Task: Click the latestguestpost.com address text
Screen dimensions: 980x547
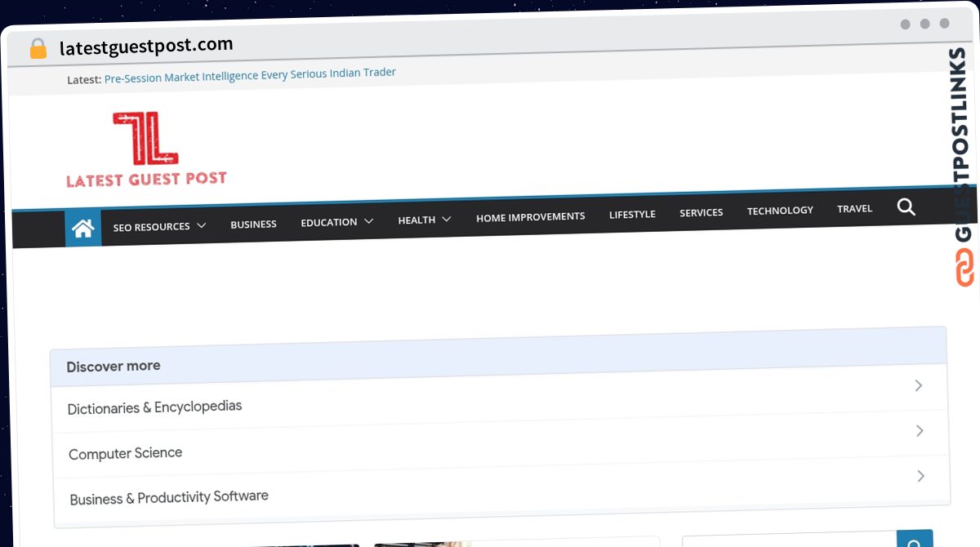Action: 146,47
